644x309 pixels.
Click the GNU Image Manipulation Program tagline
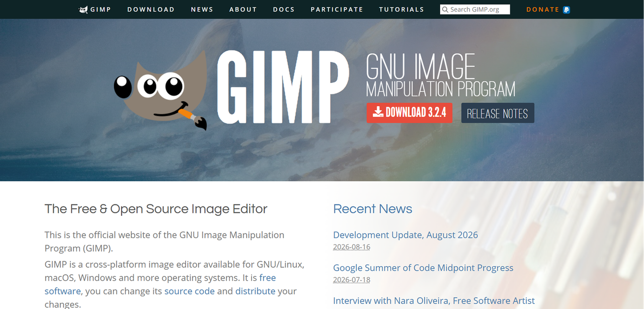[x=441, y=74]
